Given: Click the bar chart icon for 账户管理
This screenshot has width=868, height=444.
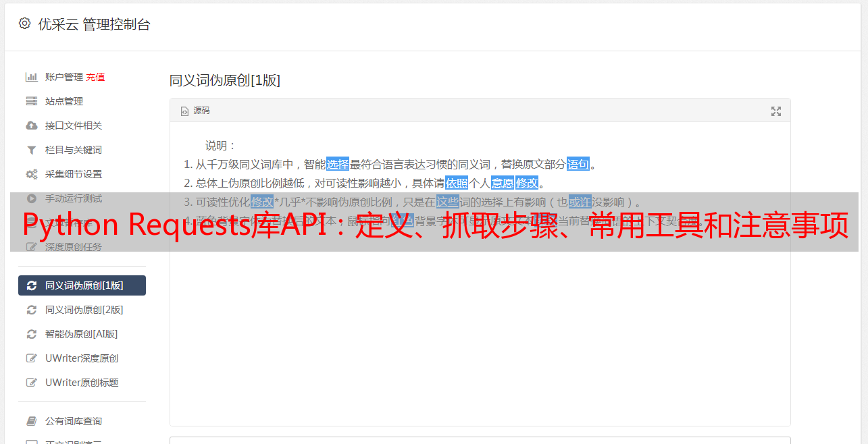Looking at the screenshot, I should coord(32,77).
